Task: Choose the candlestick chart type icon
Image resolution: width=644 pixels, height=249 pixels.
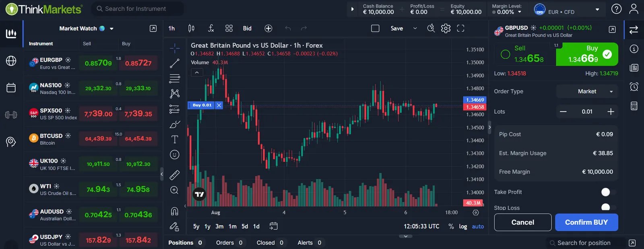Action: pyautogui.click(x=191, y=28)
